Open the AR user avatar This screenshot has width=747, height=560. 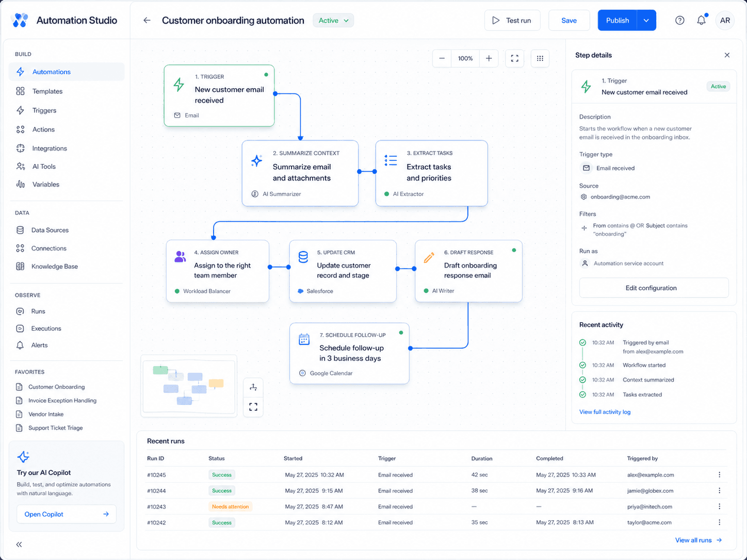[725, 20]
